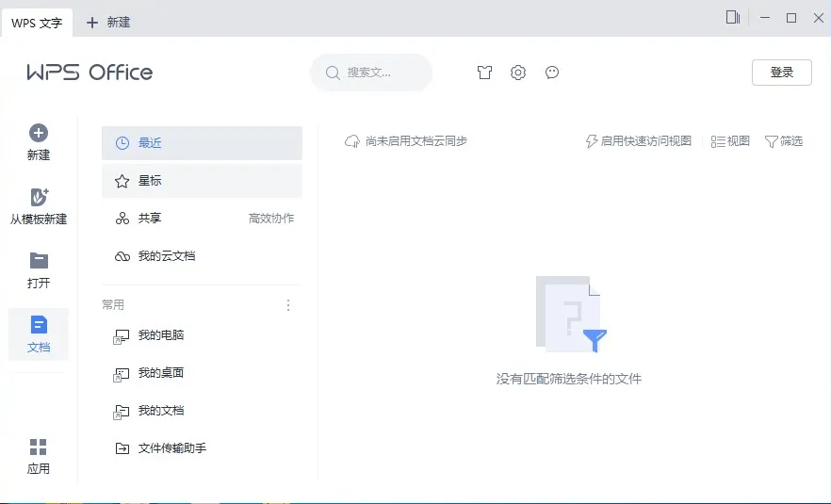Image resolution: width=831 pixels, height=504 pixels.
Task: Click the skin T-shirt icon
Action: click(x=484, y=73)
